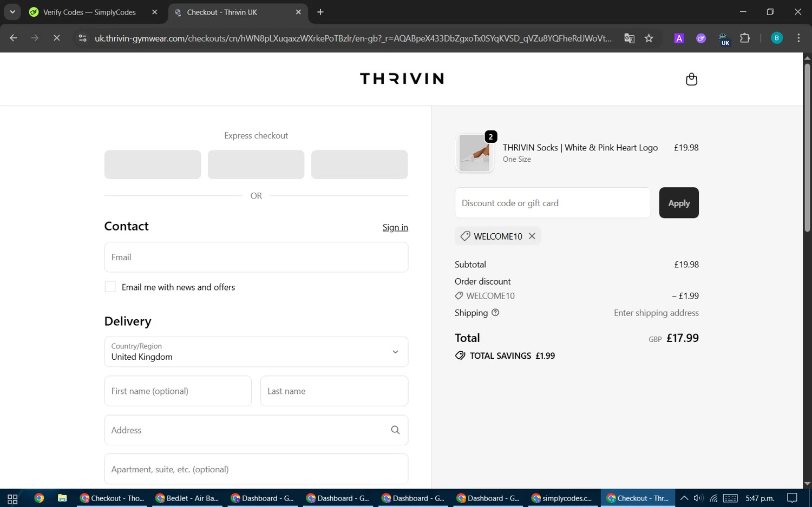Click the third express checkout button

[359, 164]
